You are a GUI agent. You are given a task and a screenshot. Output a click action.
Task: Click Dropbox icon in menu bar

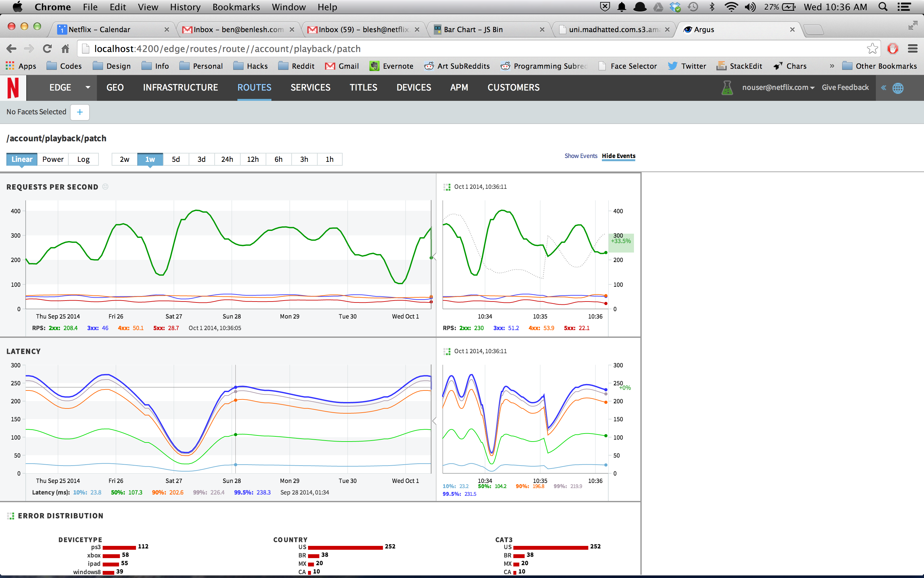pos(675,7)
